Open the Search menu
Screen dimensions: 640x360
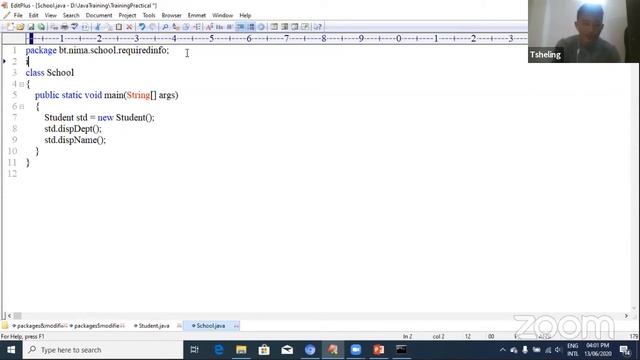coord(71,15)
